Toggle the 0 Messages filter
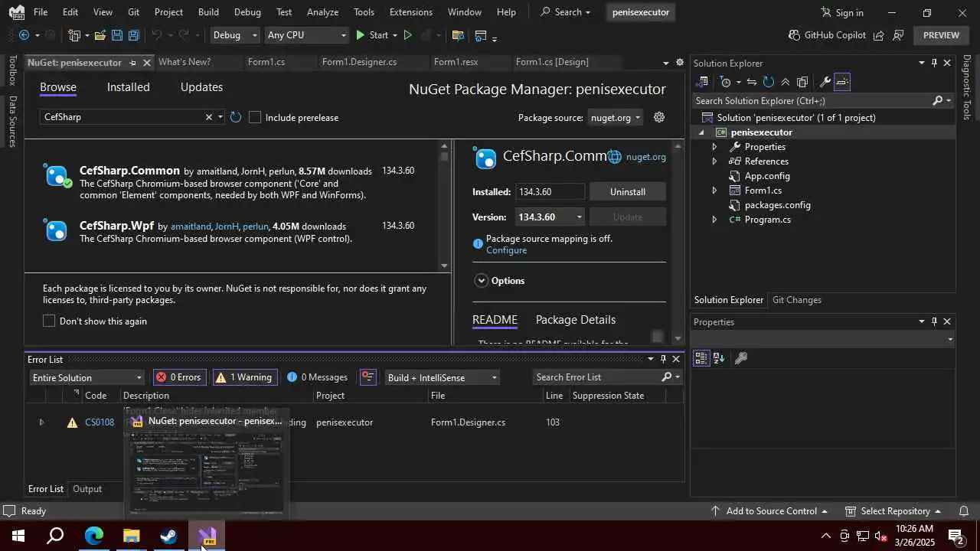The width and height of the screenshot is (980, 551). click(x=317, y=377)
